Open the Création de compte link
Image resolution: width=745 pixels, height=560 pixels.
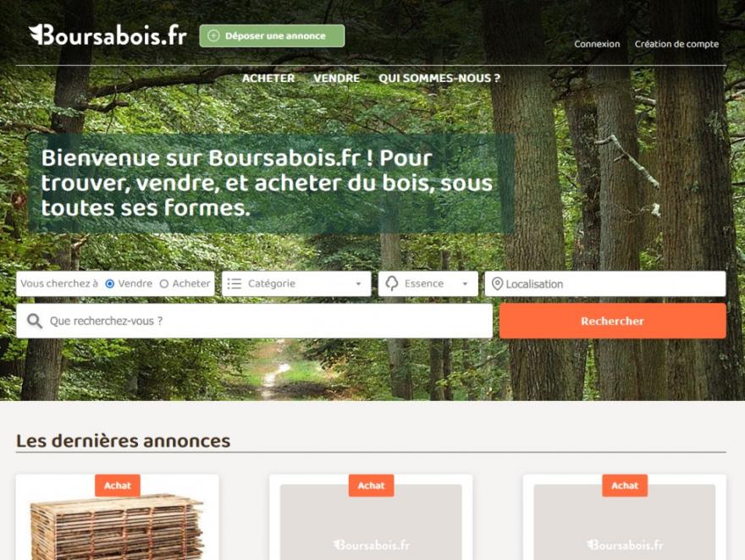click(x=676, y=44)
